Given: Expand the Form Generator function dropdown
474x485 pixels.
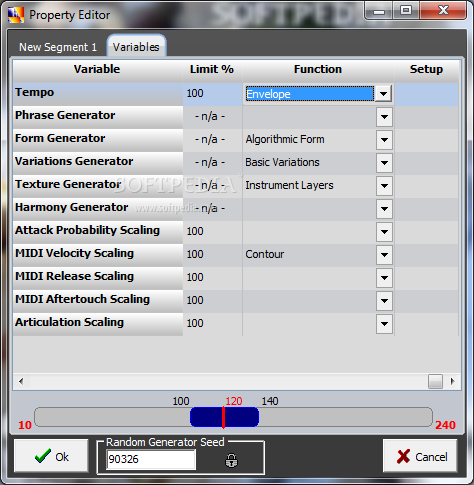Looking at the screenshot, I should click(x=384, y=140).
